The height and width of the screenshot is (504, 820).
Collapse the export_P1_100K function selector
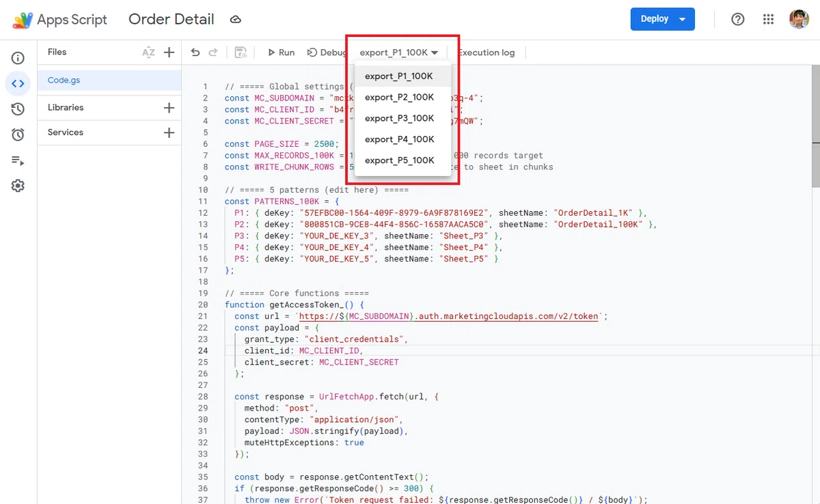(x=399, y=53)
